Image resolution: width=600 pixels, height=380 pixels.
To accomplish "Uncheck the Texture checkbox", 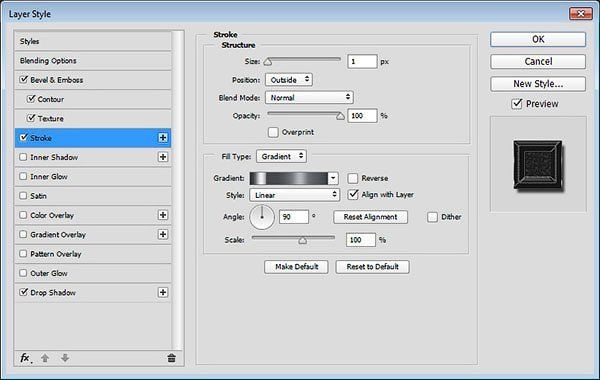I will click(x=31, y=118).
